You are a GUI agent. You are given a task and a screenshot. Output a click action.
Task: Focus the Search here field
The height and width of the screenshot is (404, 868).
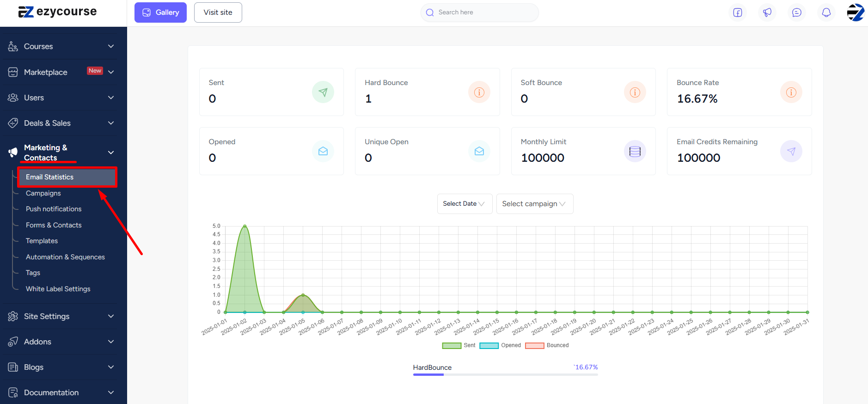(480, 12)
